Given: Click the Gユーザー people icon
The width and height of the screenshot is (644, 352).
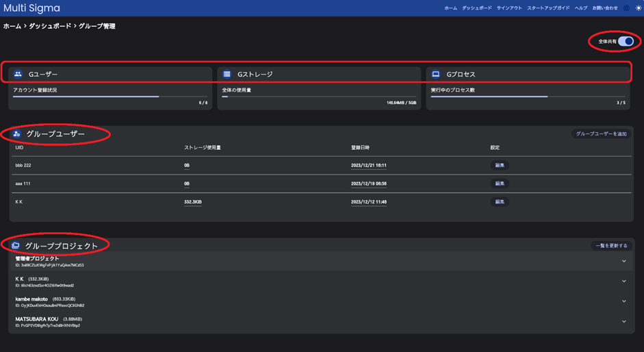Looking at the screenshot, I should click(x=18, y=74).
